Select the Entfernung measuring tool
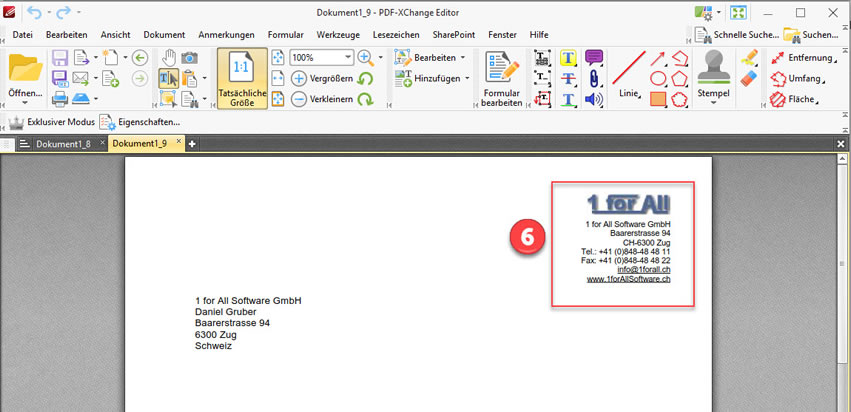 pos(804,58)
